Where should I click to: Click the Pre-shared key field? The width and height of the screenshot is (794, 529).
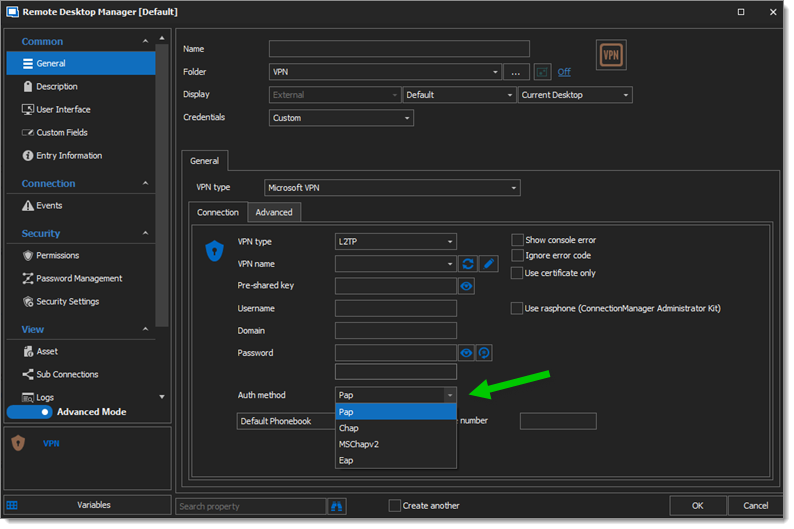[396, 286]
